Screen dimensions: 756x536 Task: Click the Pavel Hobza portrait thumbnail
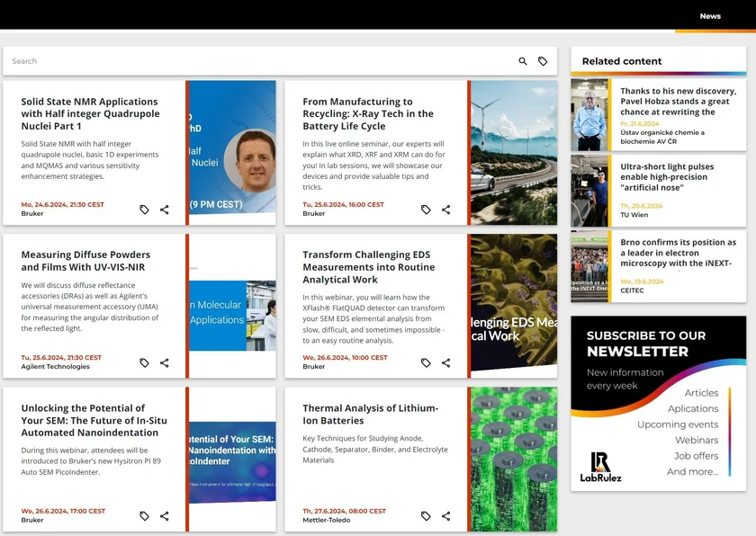(589, 115)
